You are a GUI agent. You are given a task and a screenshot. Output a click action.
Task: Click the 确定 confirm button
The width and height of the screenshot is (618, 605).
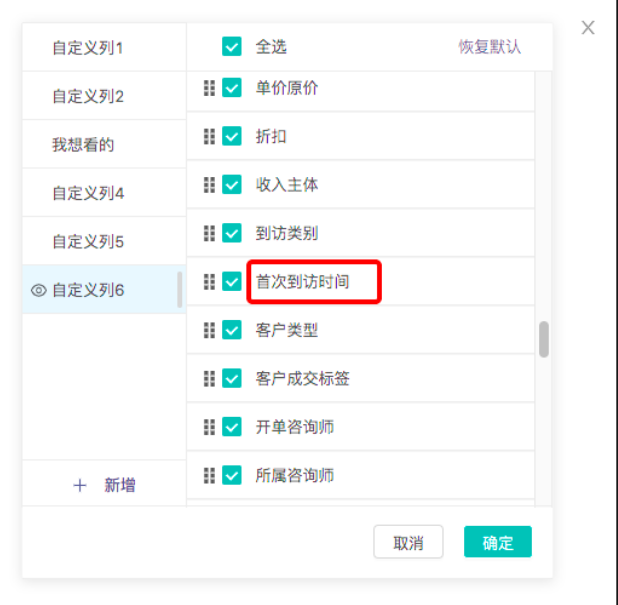497,542
